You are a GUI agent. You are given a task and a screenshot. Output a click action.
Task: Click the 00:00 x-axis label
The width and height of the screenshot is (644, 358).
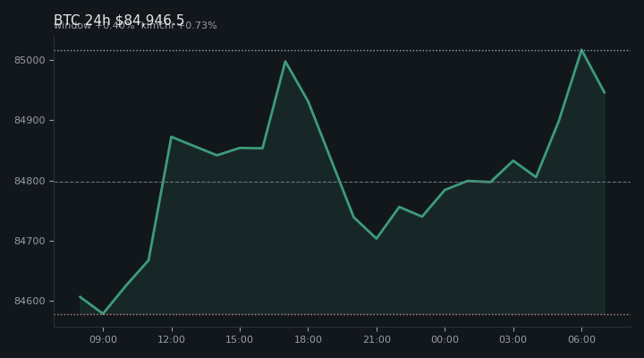pyautogui.click(x=445, y=339)
